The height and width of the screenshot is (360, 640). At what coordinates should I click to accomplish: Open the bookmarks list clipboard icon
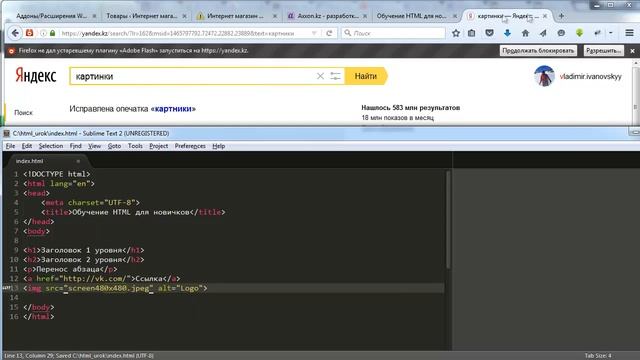point(471,33)
